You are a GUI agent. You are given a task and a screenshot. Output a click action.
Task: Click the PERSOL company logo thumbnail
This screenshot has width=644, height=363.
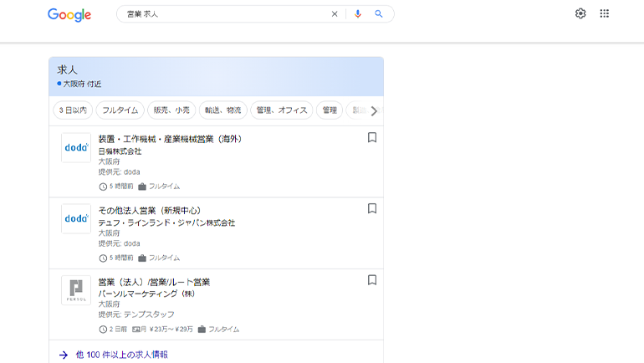(x=76, y=290)
